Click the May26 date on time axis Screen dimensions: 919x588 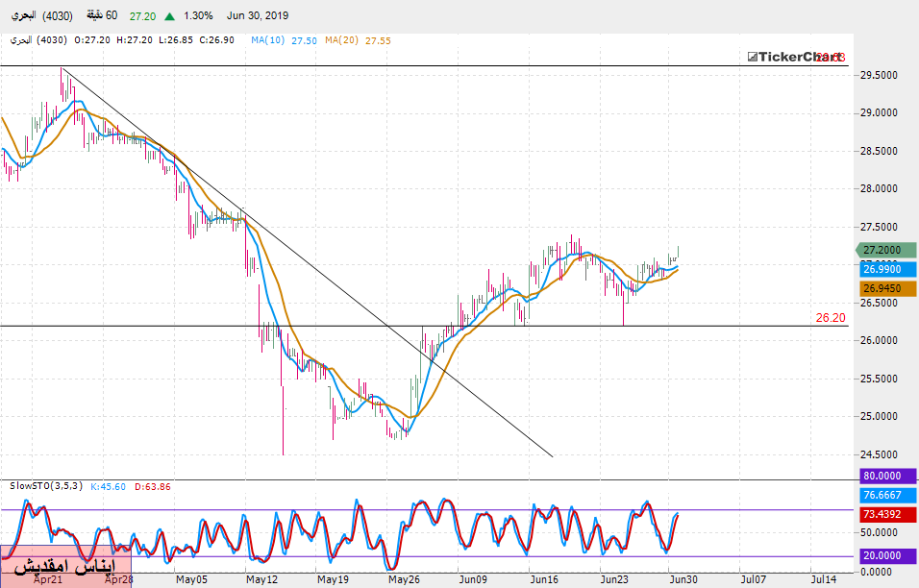coord(403,579)
